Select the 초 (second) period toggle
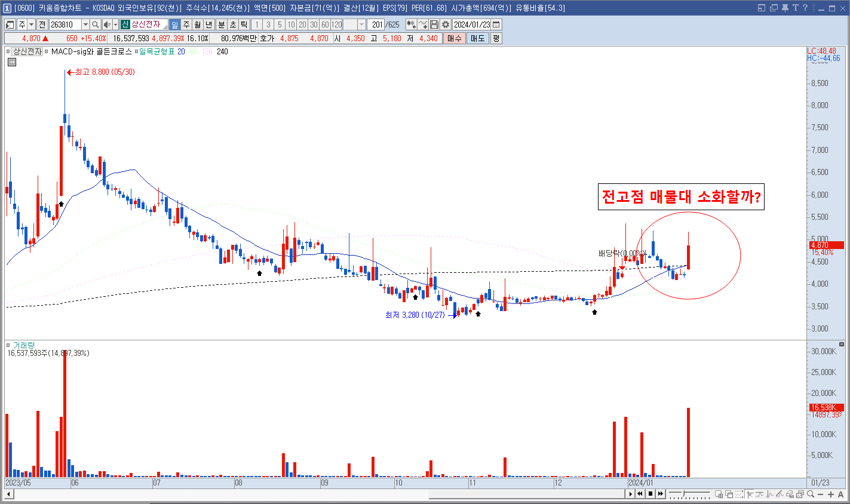This screenshot has width=850, height=504. point(232,24)
